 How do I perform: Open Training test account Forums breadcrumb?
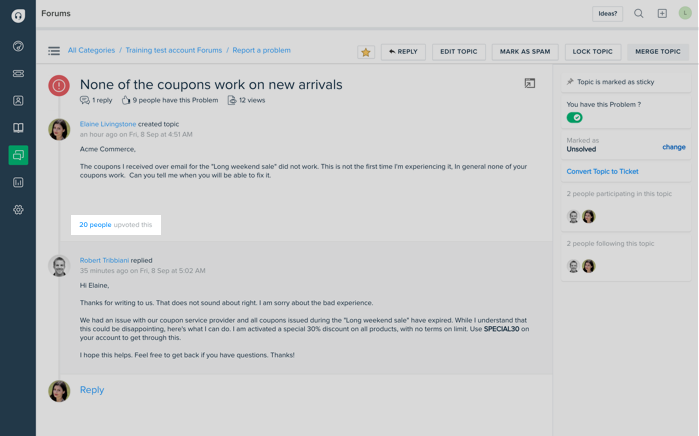(x=174, y=50)
